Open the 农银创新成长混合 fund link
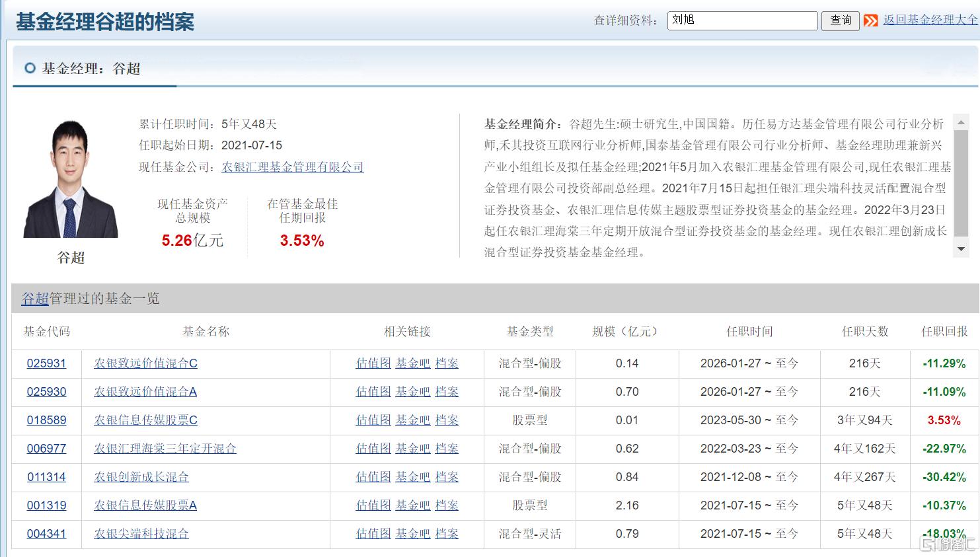The width and height of the screenshot is (980, 557). click(x=141, y=477)
